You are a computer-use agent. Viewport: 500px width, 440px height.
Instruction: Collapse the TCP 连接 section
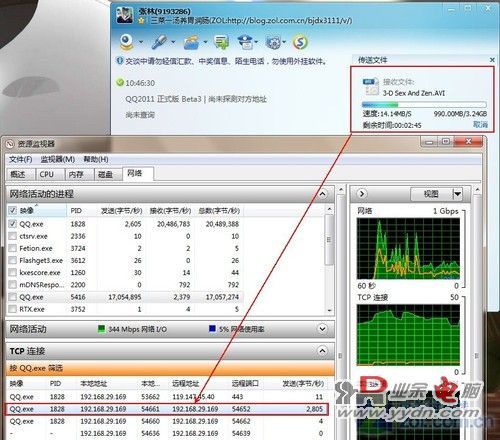point(322,351)
